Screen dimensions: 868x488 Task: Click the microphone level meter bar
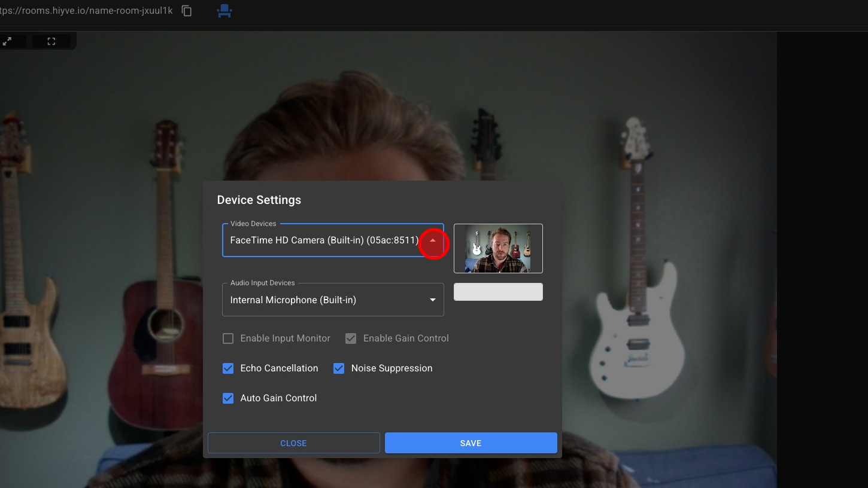[x=498, y=292]
